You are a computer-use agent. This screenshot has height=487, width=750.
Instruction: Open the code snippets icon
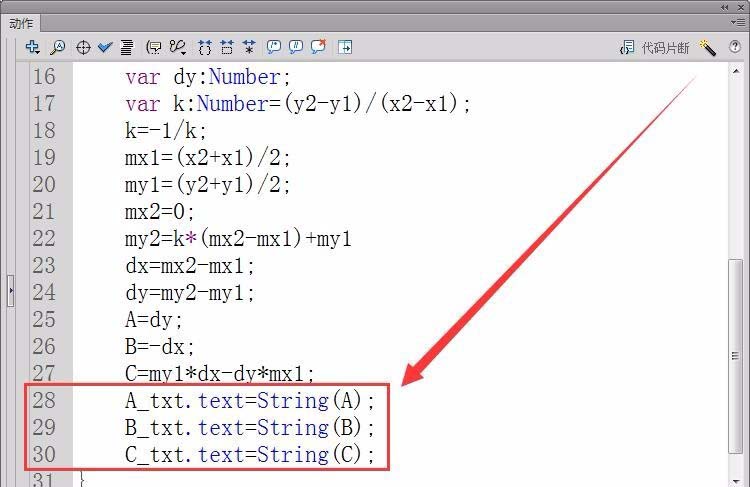click(x=627, y=47)
